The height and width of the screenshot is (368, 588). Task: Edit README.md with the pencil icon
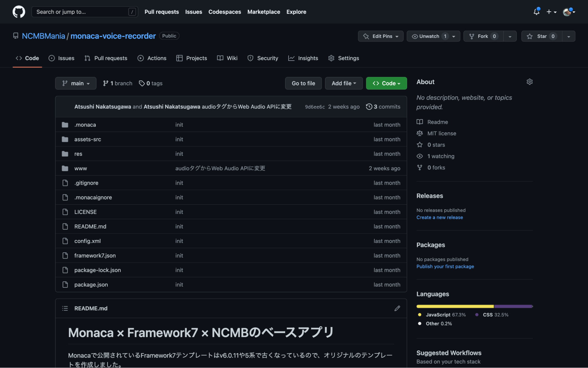(x=397, y=308)
